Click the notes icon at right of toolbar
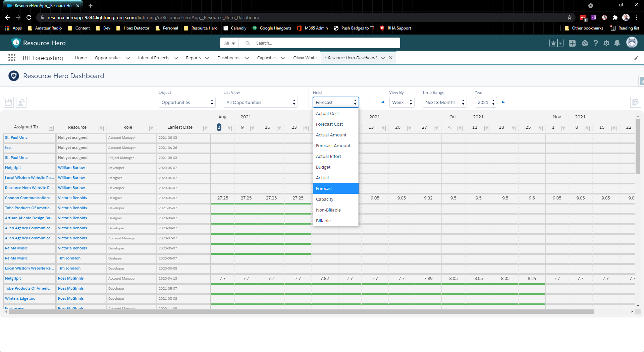Image resolution: width=644 pixels, height=352 pixels. pyautogui.click(x=635, y=102)
